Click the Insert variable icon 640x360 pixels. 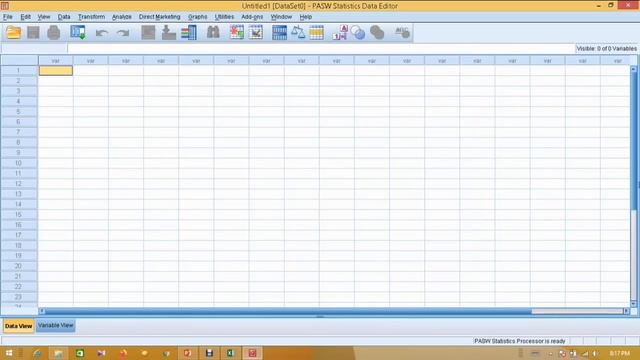(256, 33)
